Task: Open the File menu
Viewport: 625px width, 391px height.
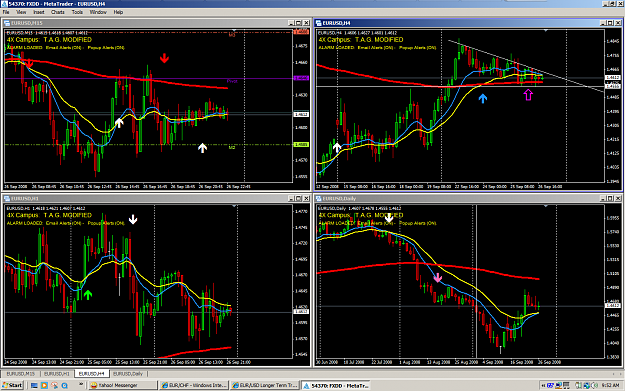Action: point(6,12)
